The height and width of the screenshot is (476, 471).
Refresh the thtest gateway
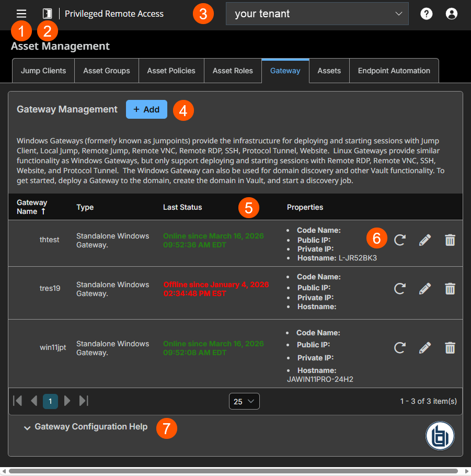(x=400, y=240)
